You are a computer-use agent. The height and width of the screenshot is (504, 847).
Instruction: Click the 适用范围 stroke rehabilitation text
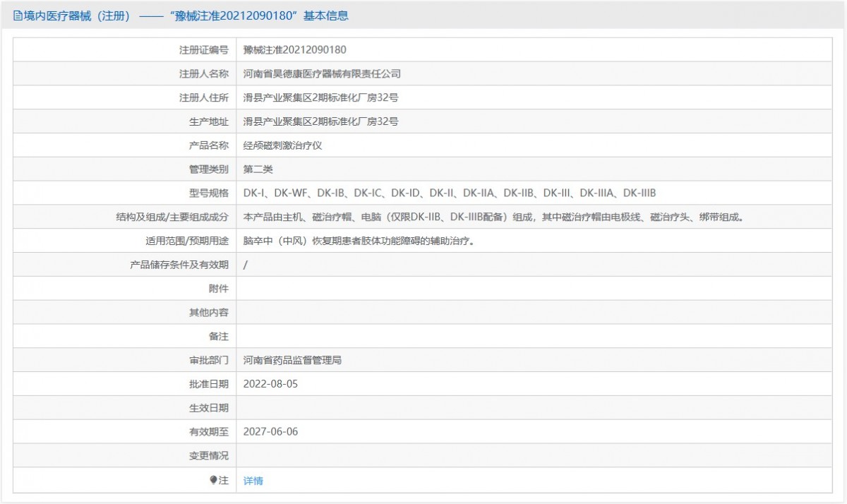tap(359, 241)
